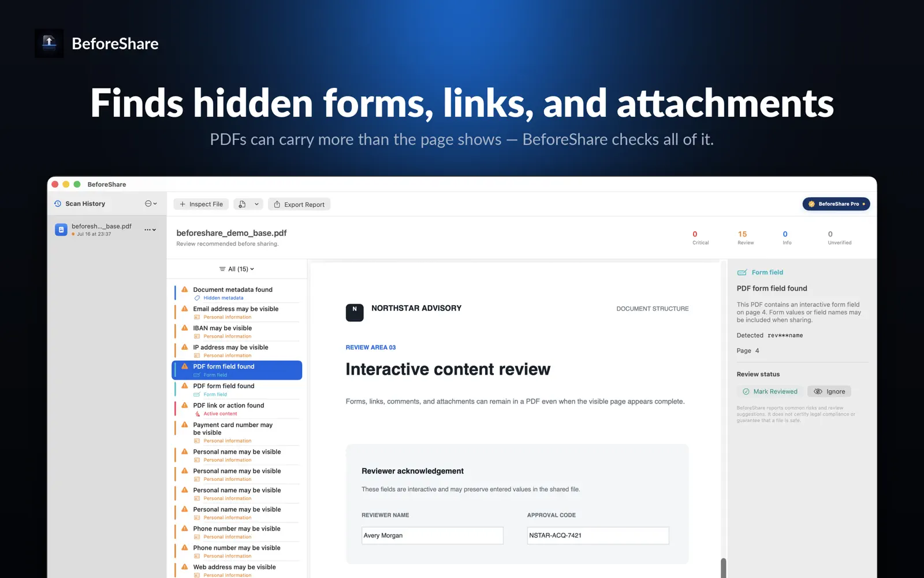Click the Scan History clock icon

58,203
